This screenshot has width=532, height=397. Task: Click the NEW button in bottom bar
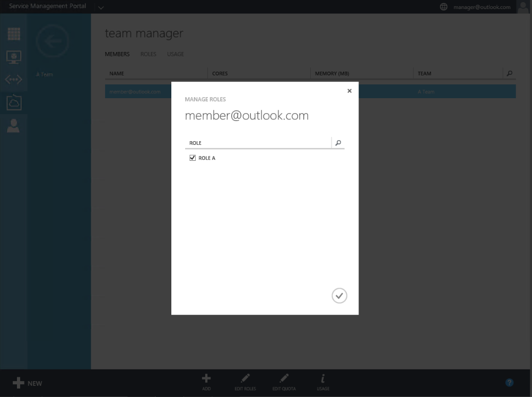click(28, 383)
